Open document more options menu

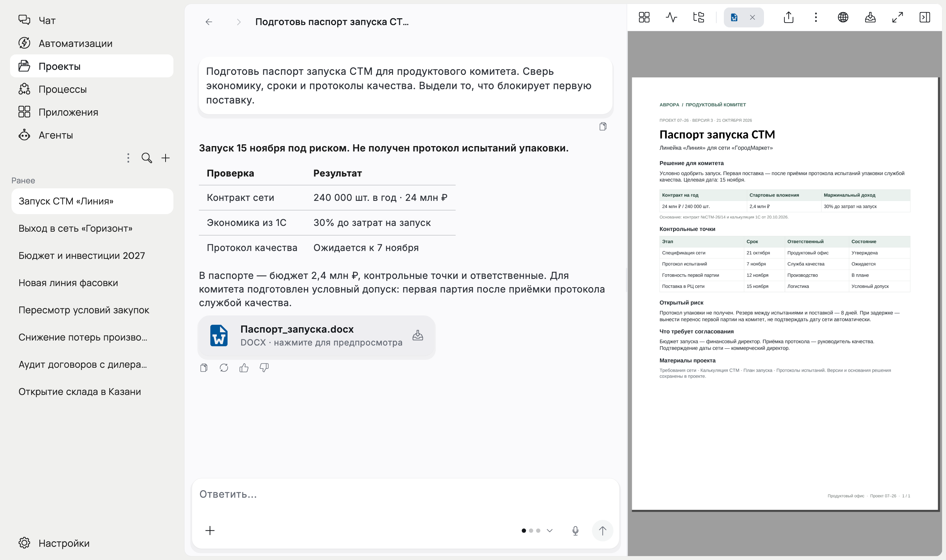[x=816, y=17]
